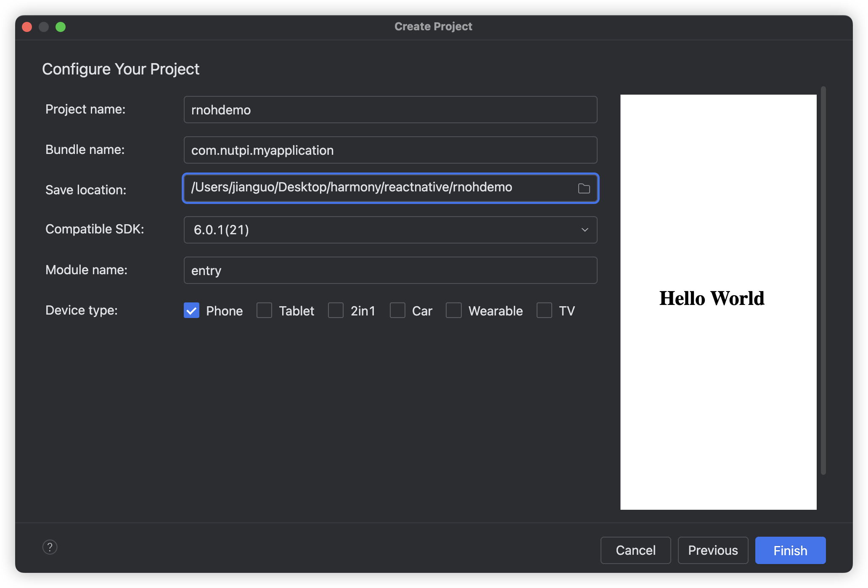Viewport: 868px width, 588px height.
Task: Enable the Wearable device type
Action: pos(454,310)
